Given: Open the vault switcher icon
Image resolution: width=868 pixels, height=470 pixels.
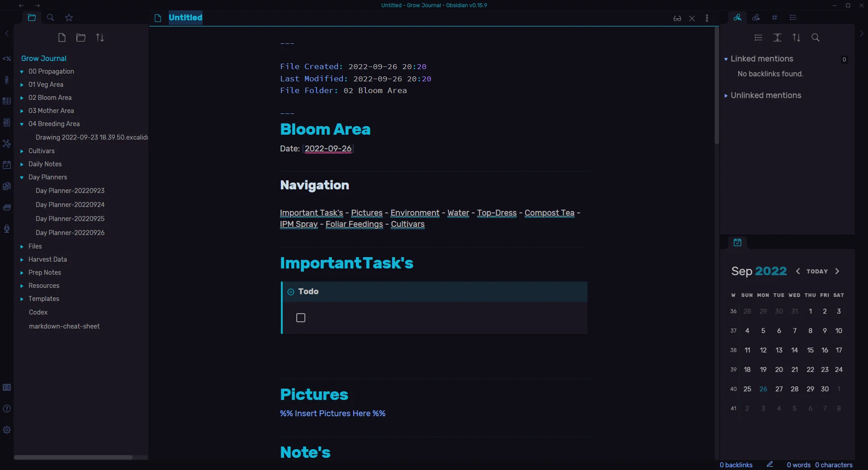Looking at the screenshot, I should [x=7, y=387].
